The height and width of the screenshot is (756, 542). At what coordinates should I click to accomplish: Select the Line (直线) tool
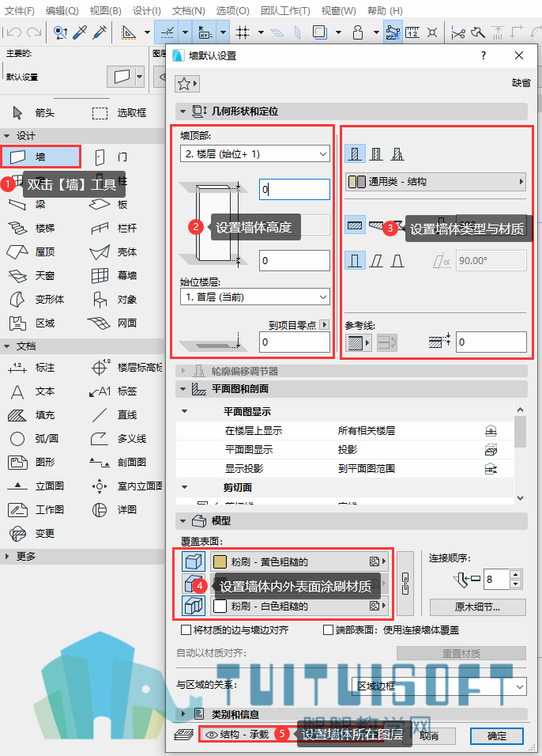coord(115,415)
